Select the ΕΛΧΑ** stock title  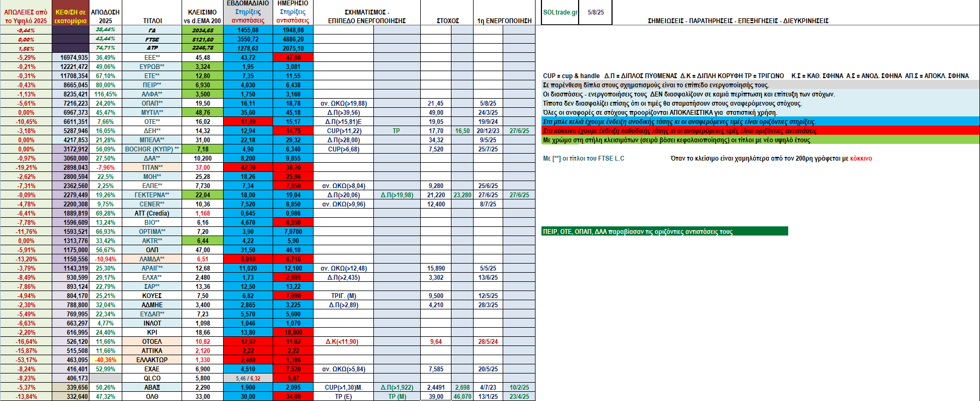[x=152, y=278]
